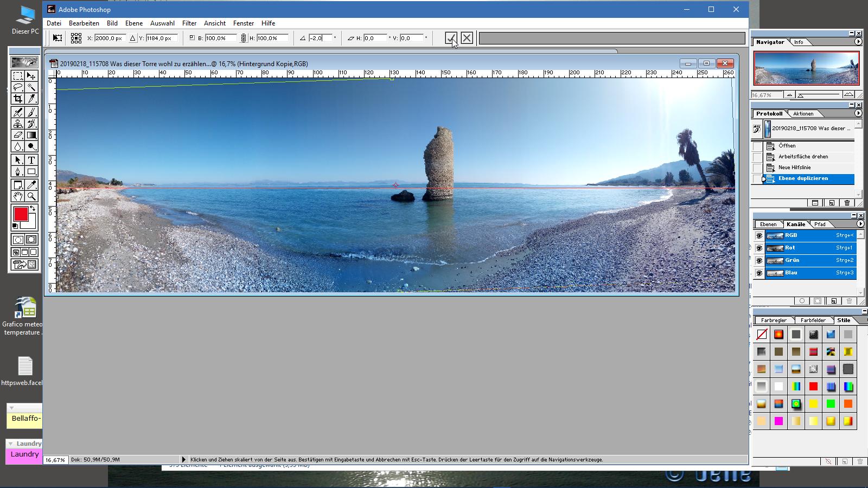Open the Kanäle panel menu arrow
868x488 pixels.
pos(860,223)
